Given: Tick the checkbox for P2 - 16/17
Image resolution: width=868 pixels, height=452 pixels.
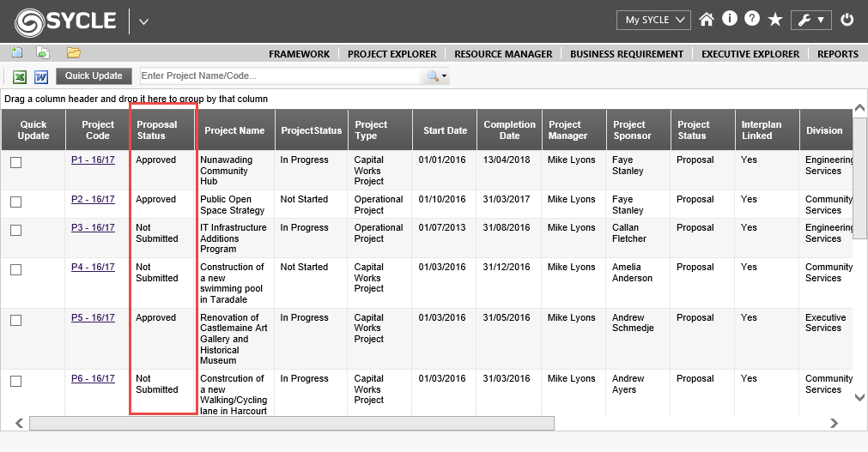Looking at the screenshot, I should [16, 202].
